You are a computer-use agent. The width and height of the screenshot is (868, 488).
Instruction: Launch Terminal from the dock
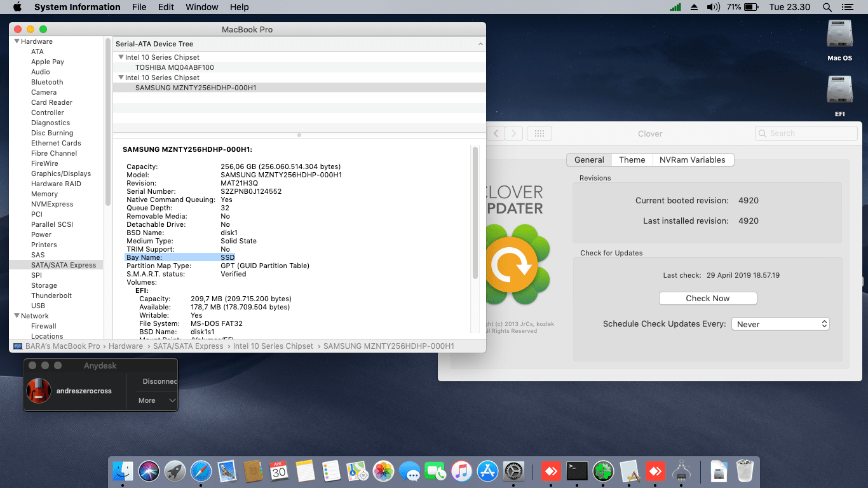576,471
